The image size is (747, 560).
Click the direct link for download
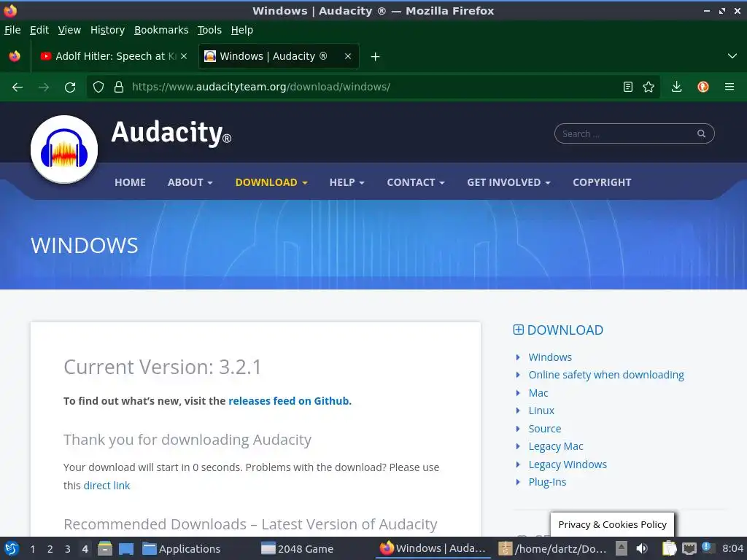[x=107, y=485]
